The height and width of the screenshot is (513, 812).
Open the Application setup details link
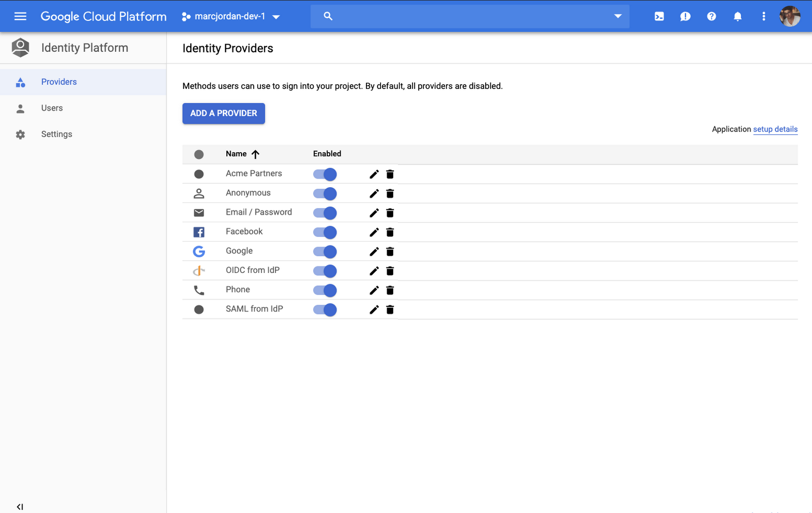[775, 129]
